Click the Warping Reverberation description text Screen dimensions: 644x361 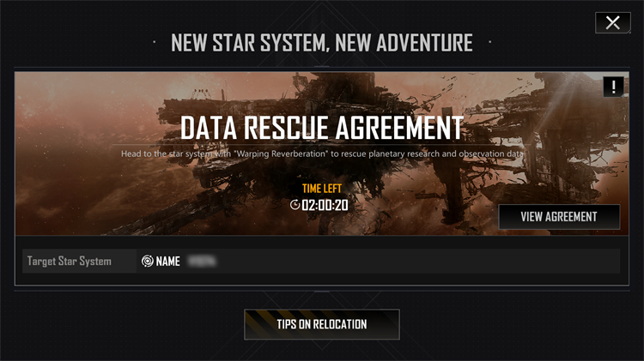(x=322, y=153)
